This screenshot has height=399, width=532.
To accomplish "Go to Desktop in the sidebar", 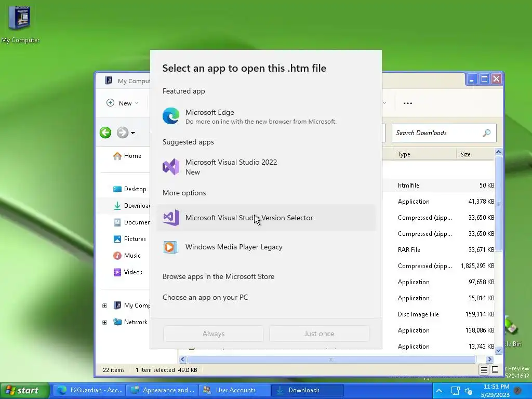I will coord(129,189).
